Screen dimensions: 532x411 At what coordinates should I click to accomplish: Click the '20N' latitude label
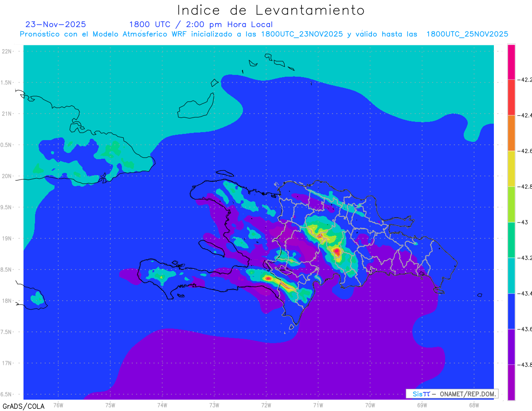coord(8,176)
